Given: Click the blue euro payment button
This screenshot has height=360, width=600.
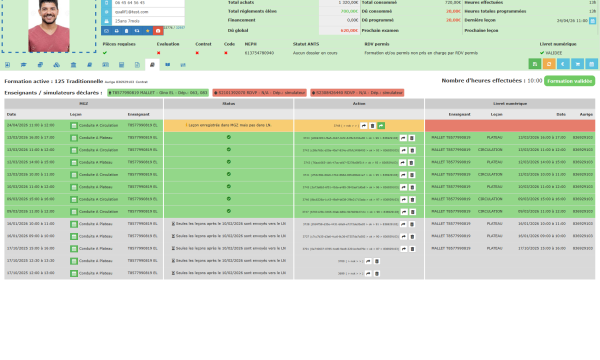Looking at the screenshot, I should click(563, 64).
